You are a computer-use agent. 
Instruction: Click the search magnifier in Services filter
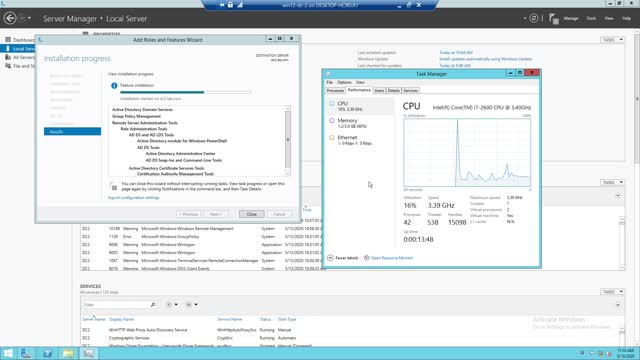tap(153, 304)
